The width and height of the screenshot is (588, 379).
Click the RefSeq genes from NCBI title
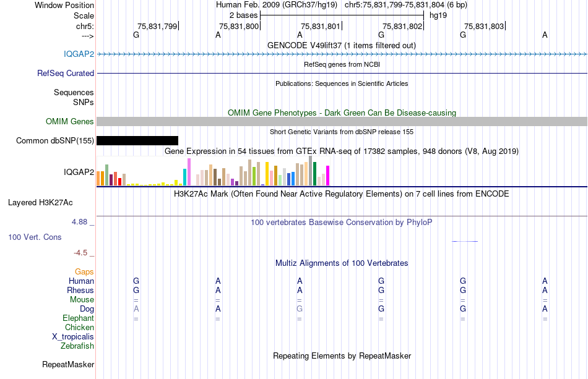342,64
